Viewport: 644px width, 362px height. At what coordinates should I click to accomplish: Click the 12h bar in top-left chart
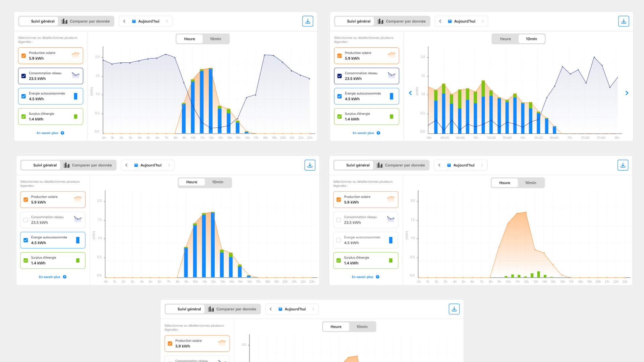pyautogui.click(x=211, y=101)
